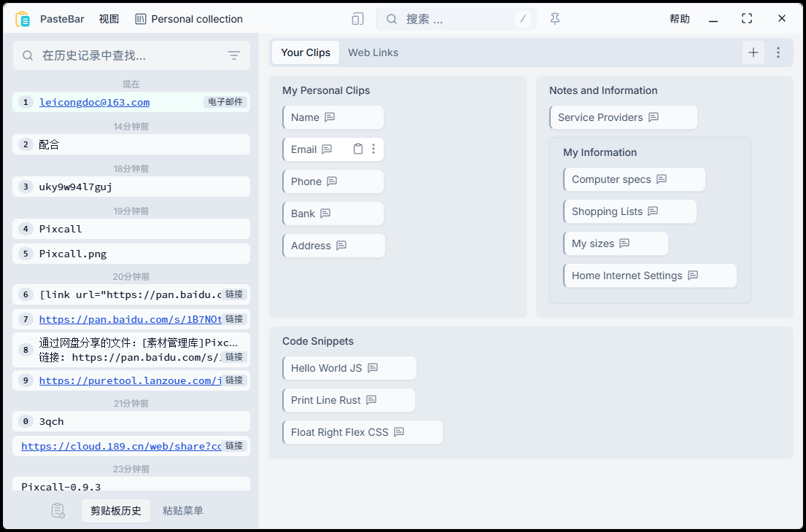Switch to the Web Links tab
The height and width of the screenshot is (532, 806).
(x=373, y=52)
